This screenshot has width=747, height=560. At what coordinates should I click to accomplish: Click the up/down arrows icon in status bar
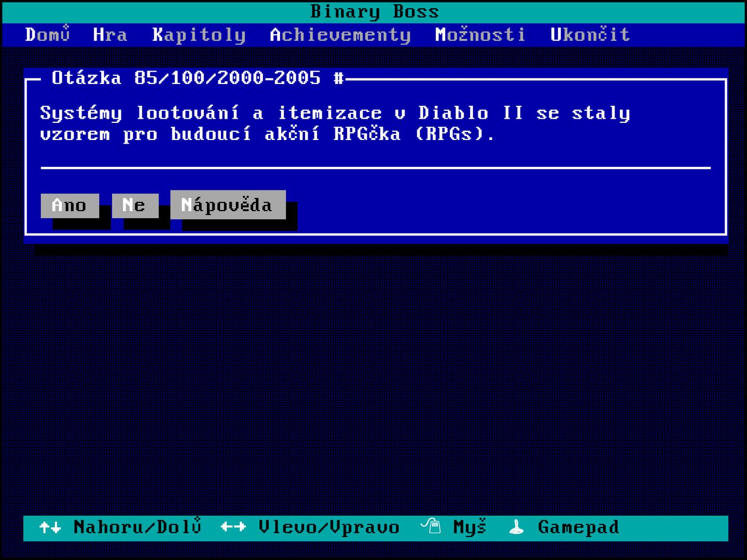[50, 527]
